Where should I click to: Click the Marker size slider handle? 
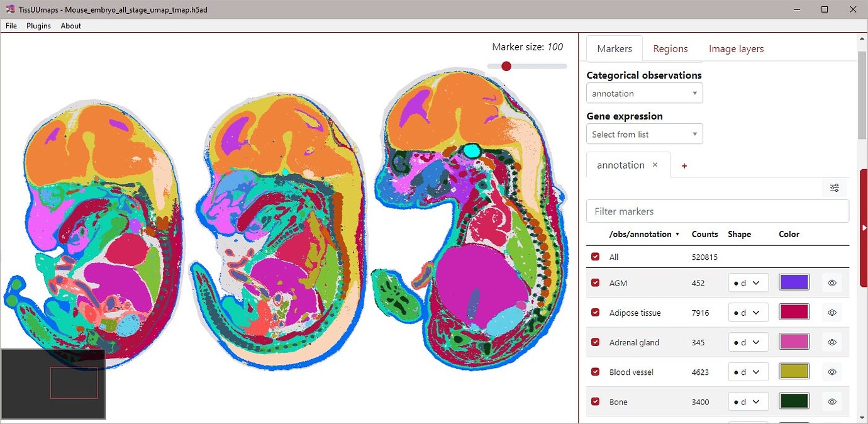click(x=506, y=65)
